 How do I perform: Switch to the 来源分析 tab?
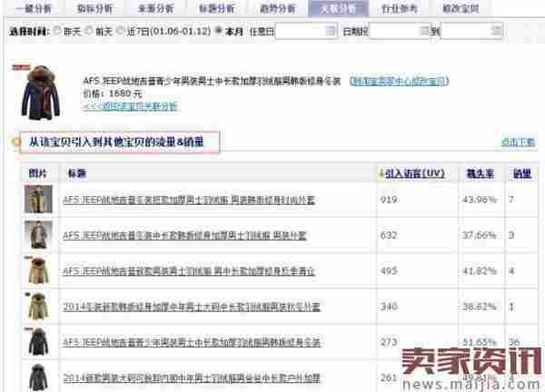click(155, 8)
